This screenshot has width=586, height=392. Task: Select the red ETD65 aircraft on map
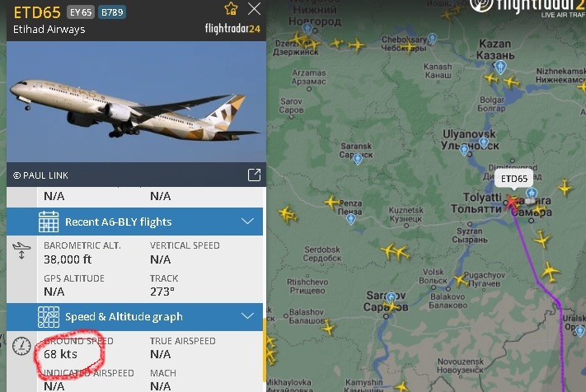coord(511,202)
